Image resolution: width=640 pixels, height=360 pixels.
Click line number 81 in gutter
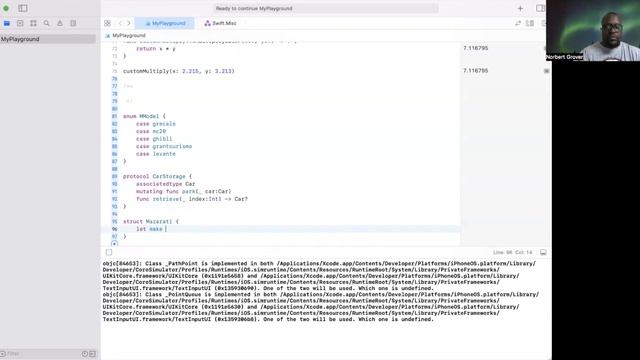coord(114,116)
